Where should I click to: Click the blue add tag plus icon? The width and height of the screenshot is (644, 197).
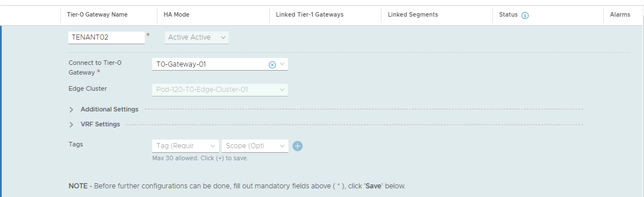pyautogui.click(x=297, y=146)
